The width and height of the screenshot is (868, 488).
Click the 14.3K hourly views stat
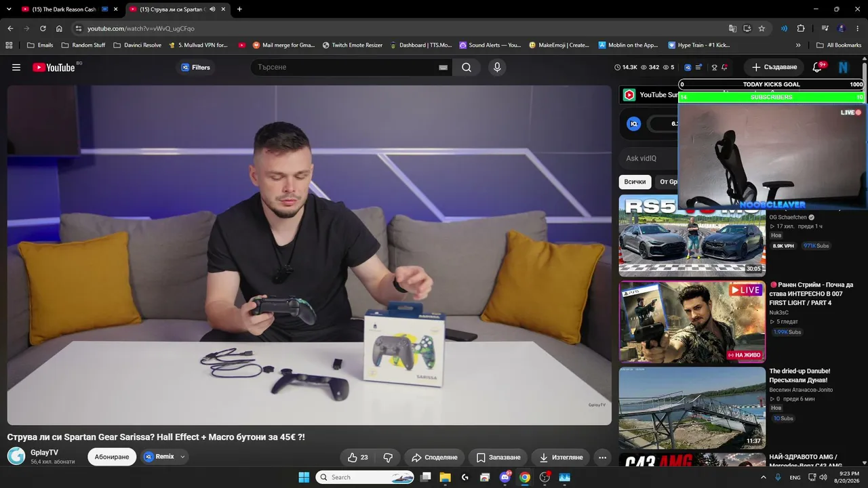626,67
